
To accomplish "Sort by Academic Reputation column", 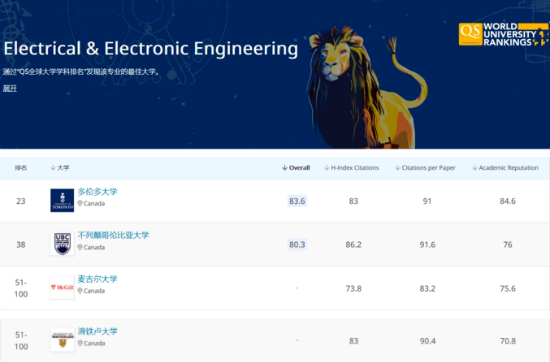I will 505,168.
